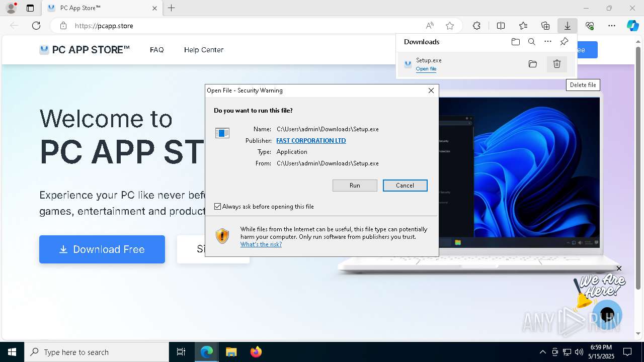Viewport: 644px width, 362px height.
Task: Open the notification center icon
Action: [627, 352]
